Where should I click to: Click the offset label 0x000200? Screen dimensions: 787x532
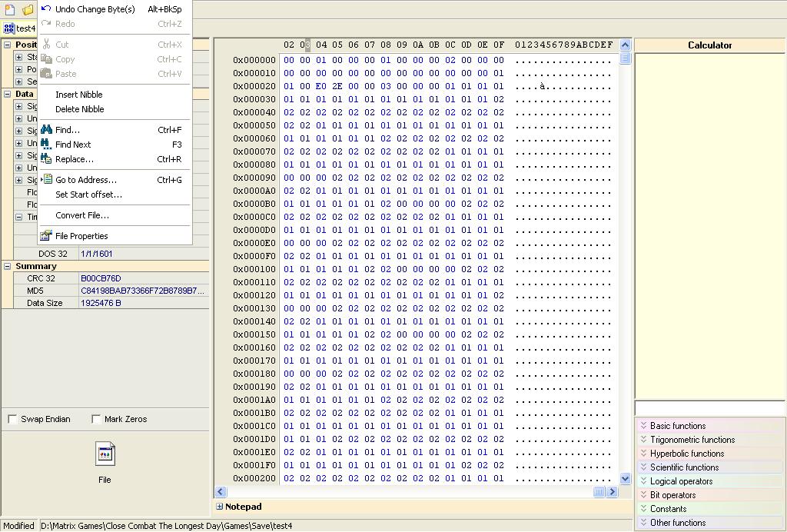254,478
